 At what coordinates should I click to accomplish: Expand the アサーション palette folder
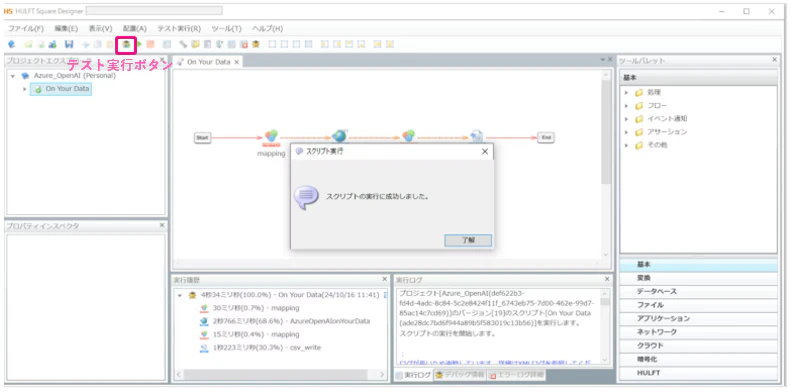coord(627,132)
